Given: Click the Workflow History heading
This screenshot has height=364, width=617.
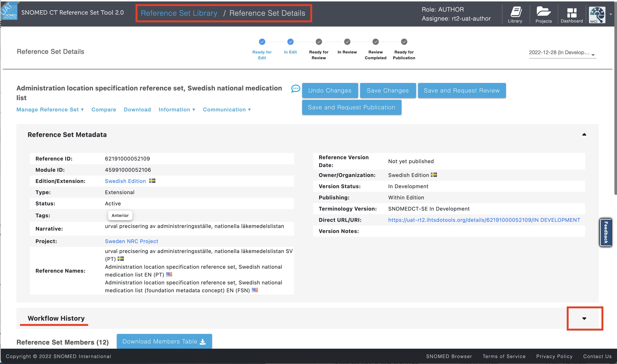Looking at the screenshot, I should [56, 318].
